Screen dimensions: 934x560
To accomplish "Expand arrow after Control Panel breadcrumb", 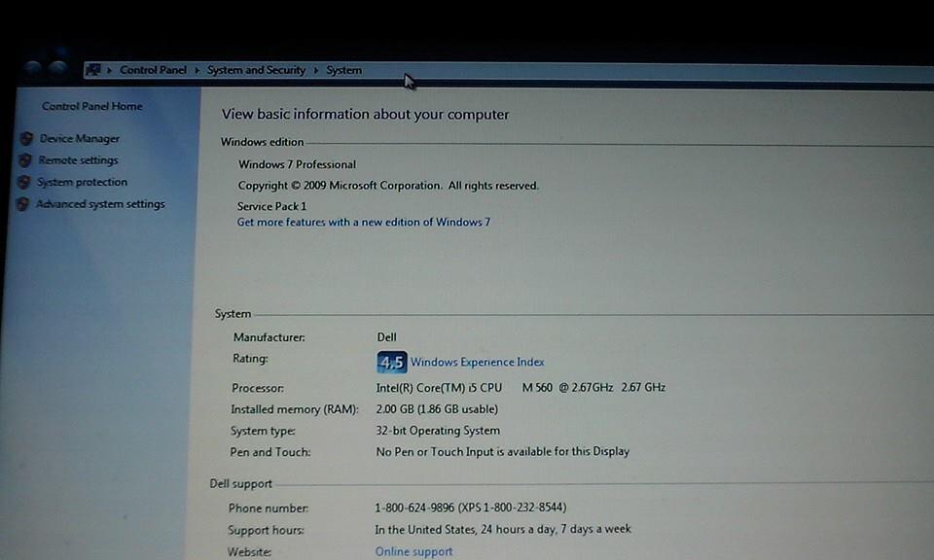I will 198,70.
